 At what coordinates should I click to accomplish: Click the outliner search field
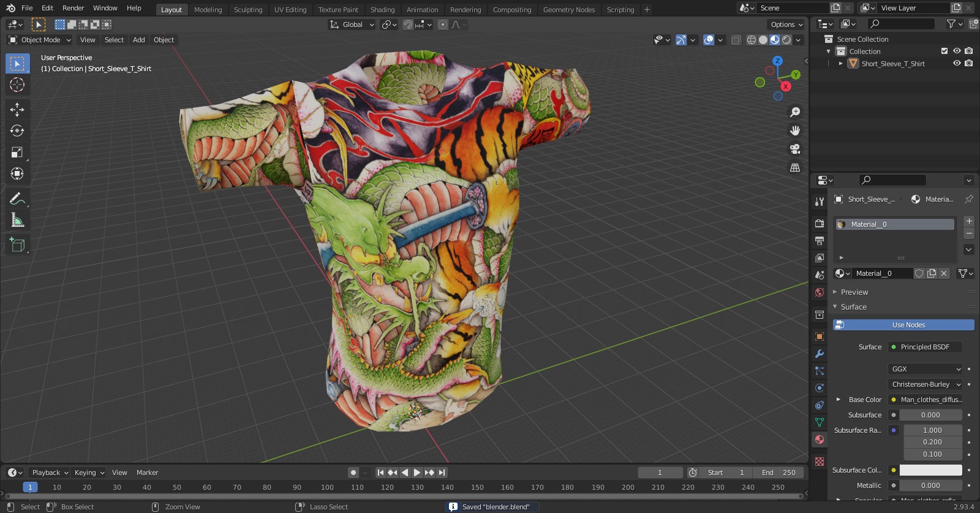pos(902,24)
